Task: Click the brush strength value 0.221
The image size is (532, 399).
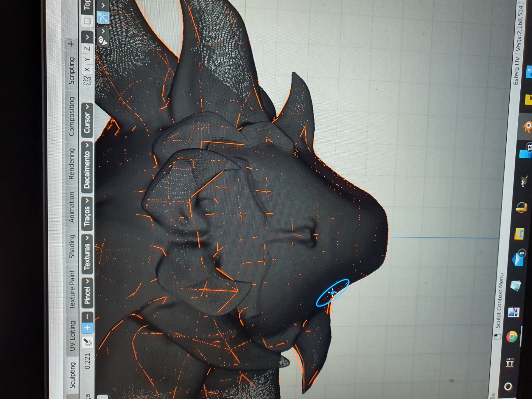Action: pos(87,361)
